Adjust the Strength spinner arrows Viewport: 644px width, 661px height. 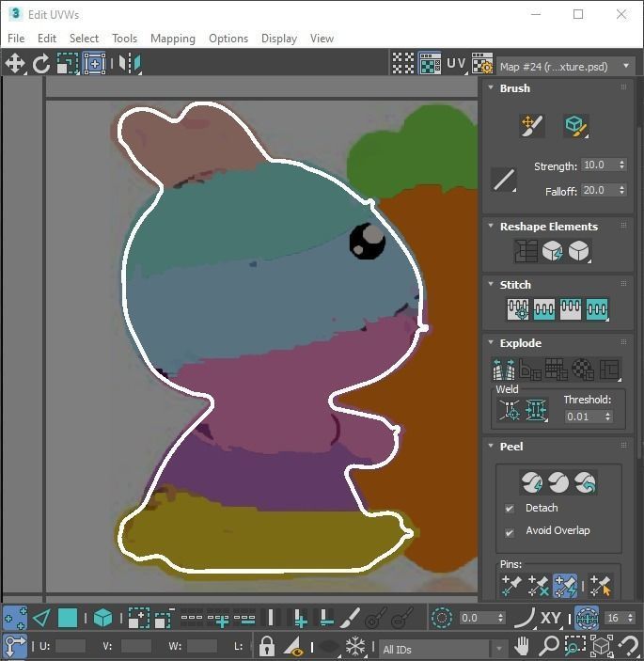coord(621,165)
